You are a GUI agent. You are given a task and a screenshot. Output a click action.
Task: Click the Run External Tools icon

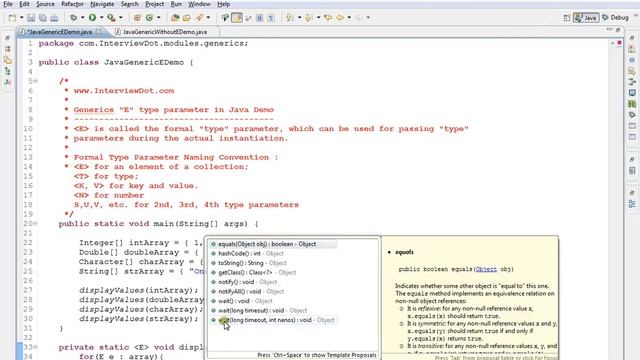coord(111,18)
